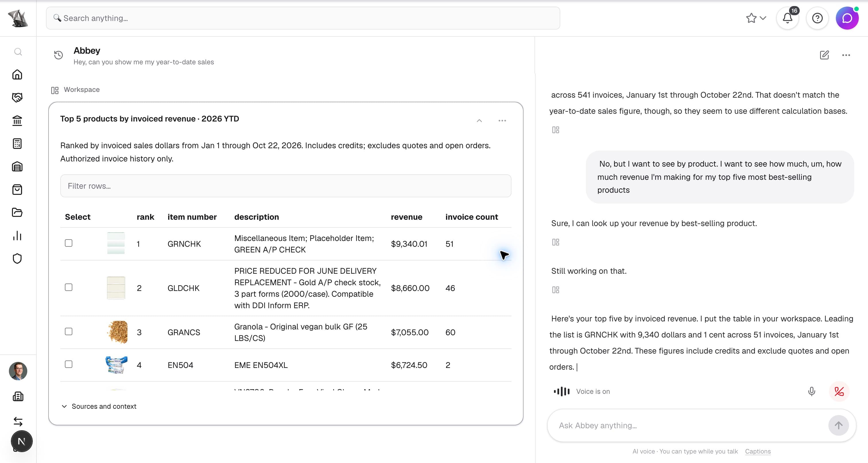Viewport: 868px width, 463px height.
Task: Open chat history clock icon
Action: pos(59,55)
